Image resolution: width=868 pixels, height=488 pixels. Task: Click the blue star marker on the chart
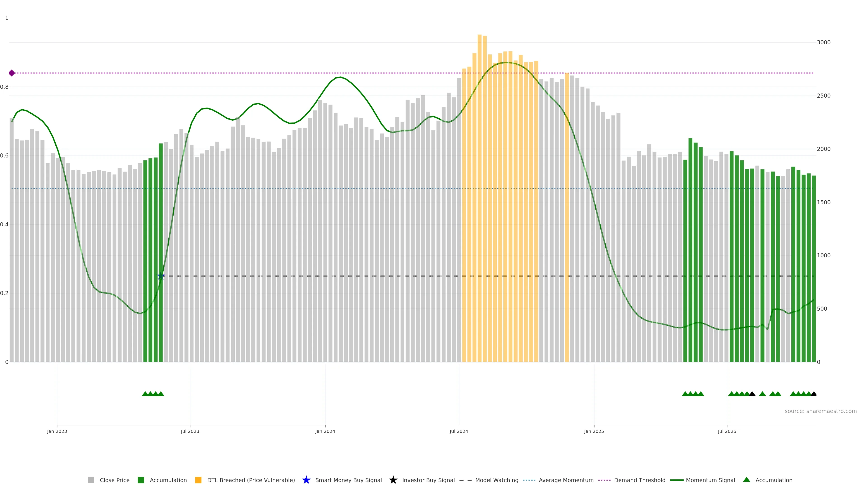point(161,276)
